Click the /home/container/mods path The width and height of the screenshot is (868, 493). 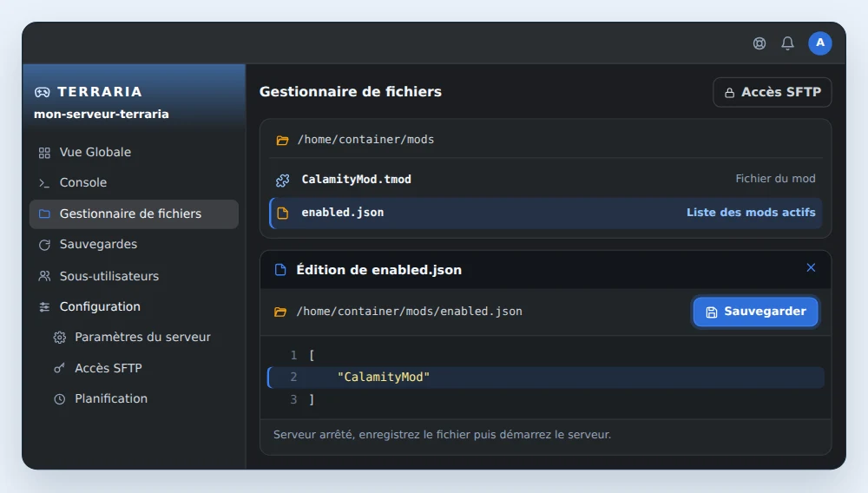point(366,140)
